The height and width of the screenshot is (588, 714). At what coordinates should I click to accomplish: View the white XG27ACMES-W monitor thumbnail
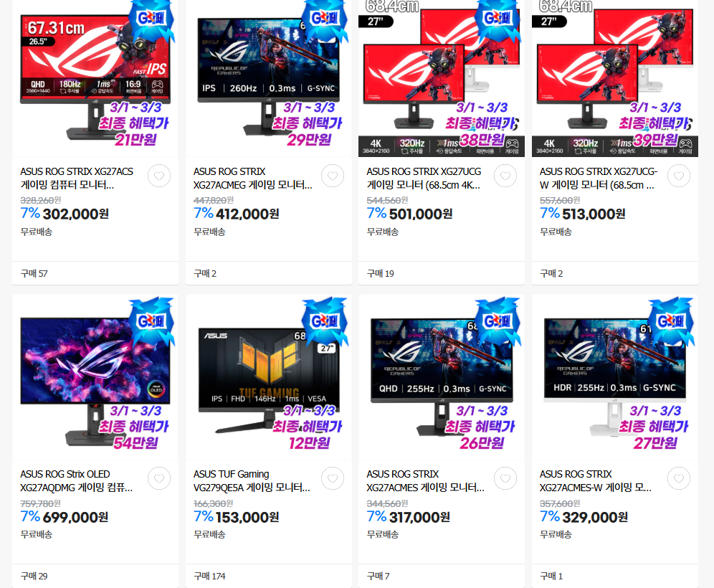click(x=615, y=377)
